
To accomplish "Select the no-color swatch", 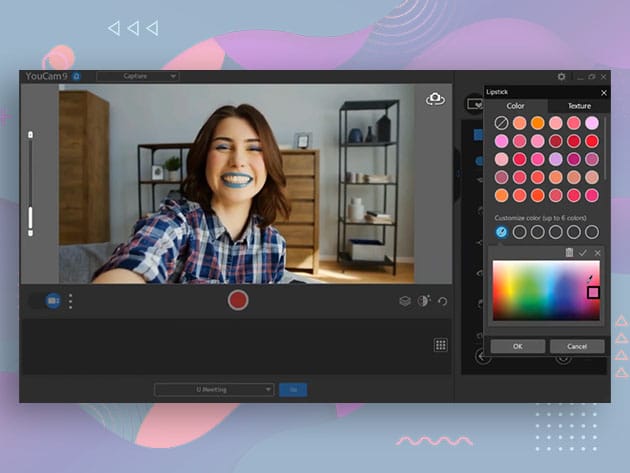I will click(502, 123).
